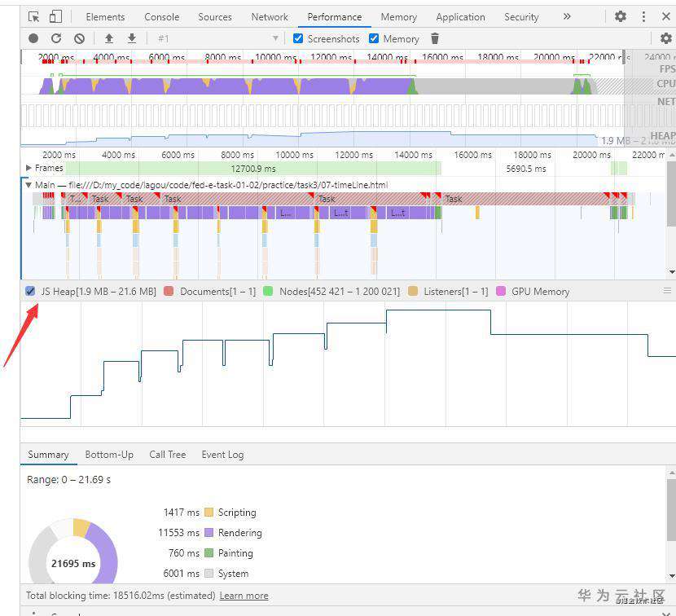Viewport: 676px width, 616px height.
Task: Go to the Application tab
Action: [x=460, y=17]
